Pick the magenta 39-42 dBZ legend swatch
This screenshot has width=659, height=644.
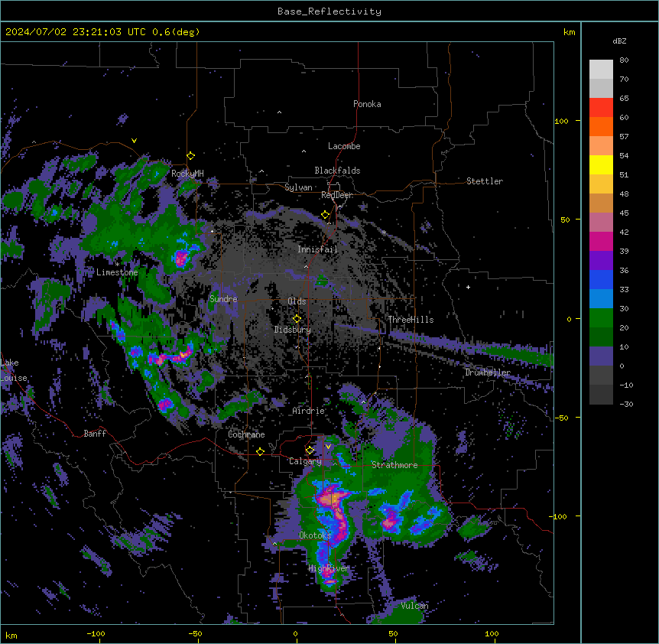(x=601, y=241)
